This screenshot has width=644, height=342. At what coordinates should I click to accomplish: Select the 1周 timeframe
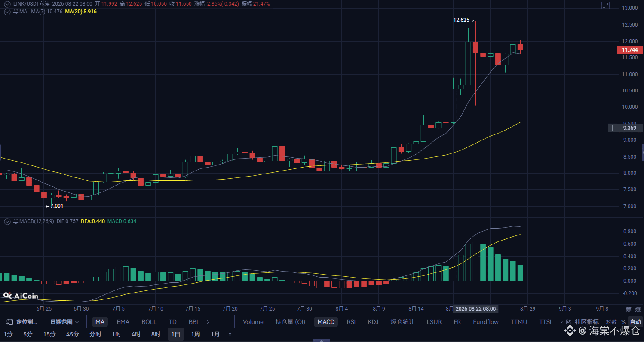pyautogui.click(x=195, y=334)
